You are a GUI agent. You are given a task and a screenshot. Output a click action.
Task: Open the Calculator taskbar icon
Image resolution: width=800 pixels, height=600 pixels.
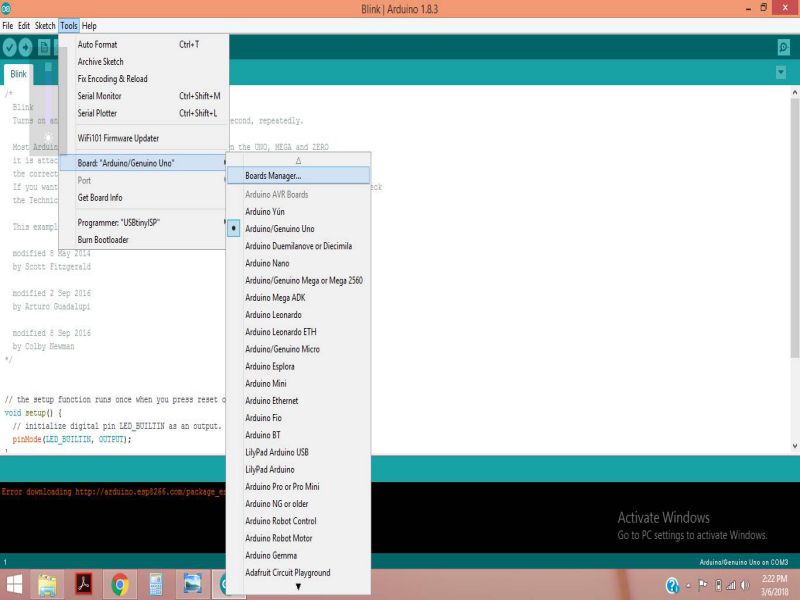[156, 585]
